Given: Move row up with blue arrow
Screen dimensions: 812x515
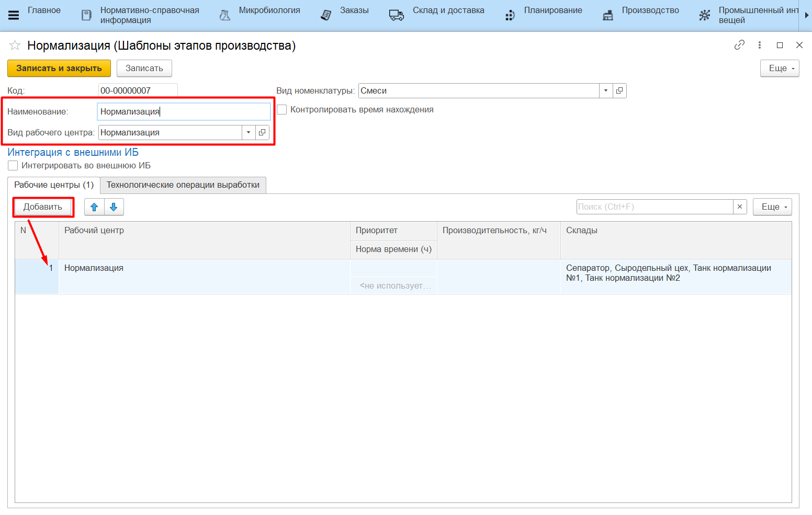Looking at the screenshot, I should click(x=94, y=207).
